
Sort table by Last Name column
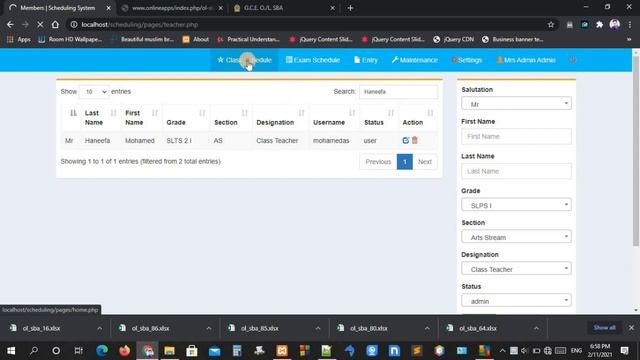(x=100, y=118)
